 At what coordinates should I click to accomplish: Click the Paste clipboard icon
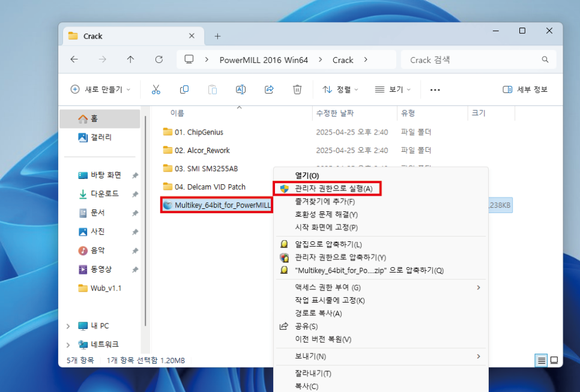pos(213,89)
